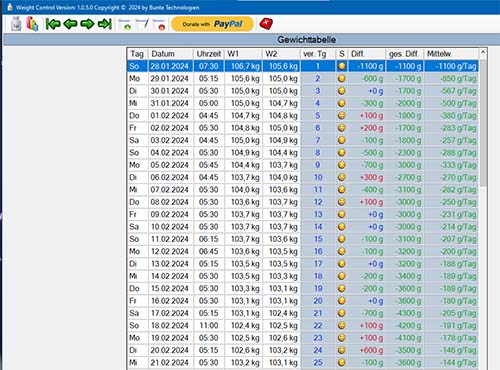Select the date cell 30.01.2024
The width and height of the screenshot is (500, 370).
tap(170, 91)
